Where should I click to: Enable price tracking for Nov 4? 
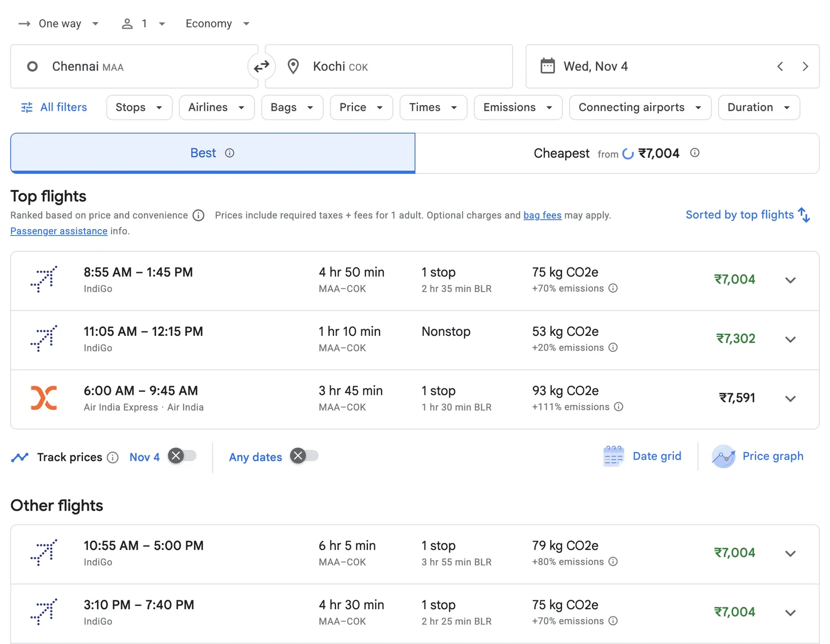tap(183, 456)
